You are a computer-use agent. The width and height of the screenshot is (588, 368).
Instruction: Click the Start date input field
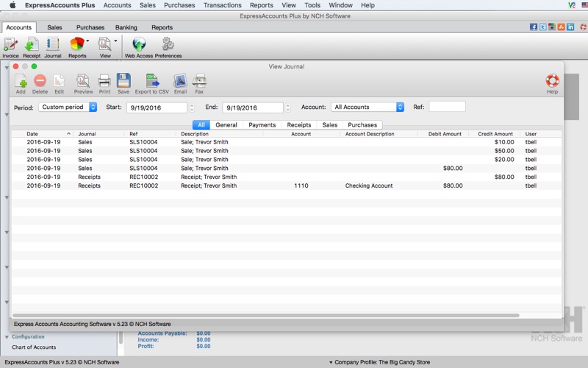157,107
